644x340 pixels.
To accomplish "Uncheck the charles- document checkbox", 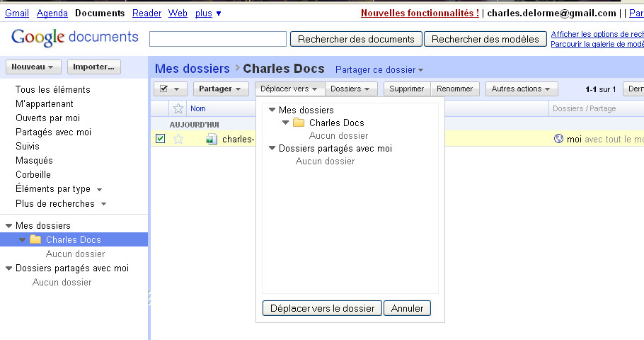I will (x=160, y=139).
